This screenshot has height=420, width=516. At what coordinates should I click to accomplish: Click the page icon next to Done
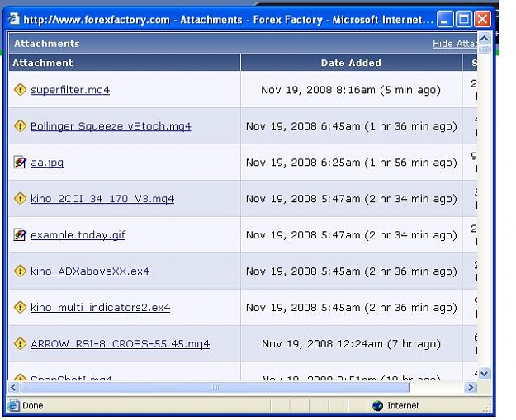point(13,405)
